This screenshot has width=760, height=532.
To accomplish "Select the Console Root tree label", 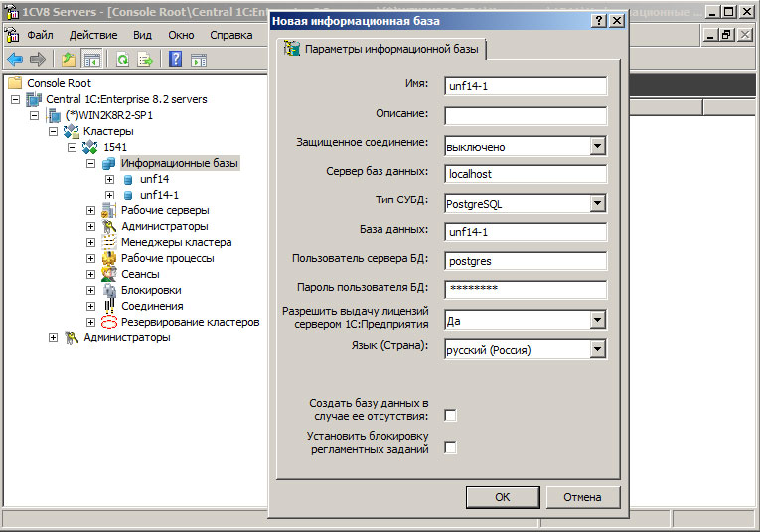I will click(x=59, y=83).
